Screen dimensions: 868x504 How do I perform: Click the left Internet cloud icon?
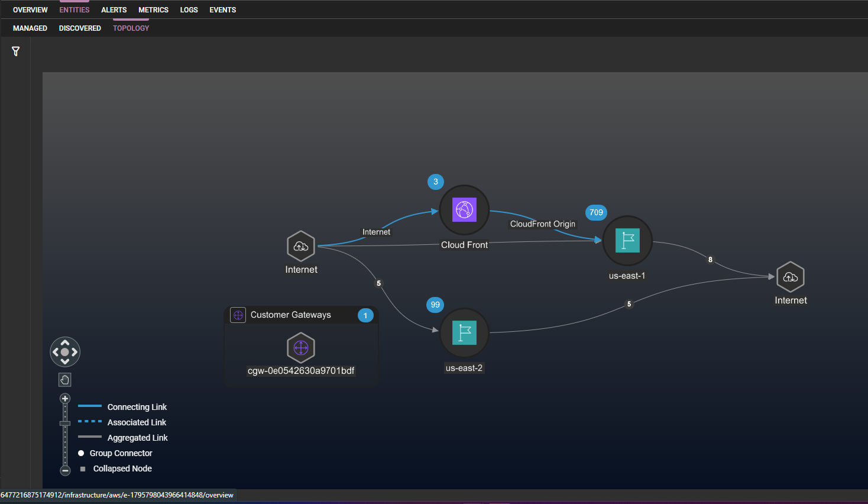pos(301,246)
